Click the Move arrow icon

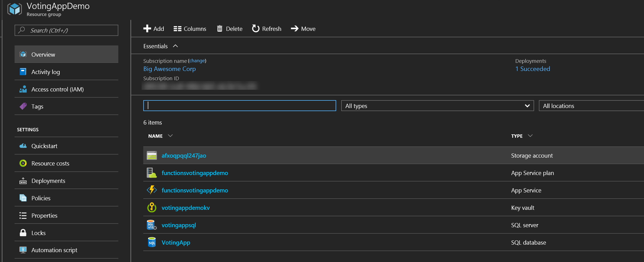(x=295, y=29)
